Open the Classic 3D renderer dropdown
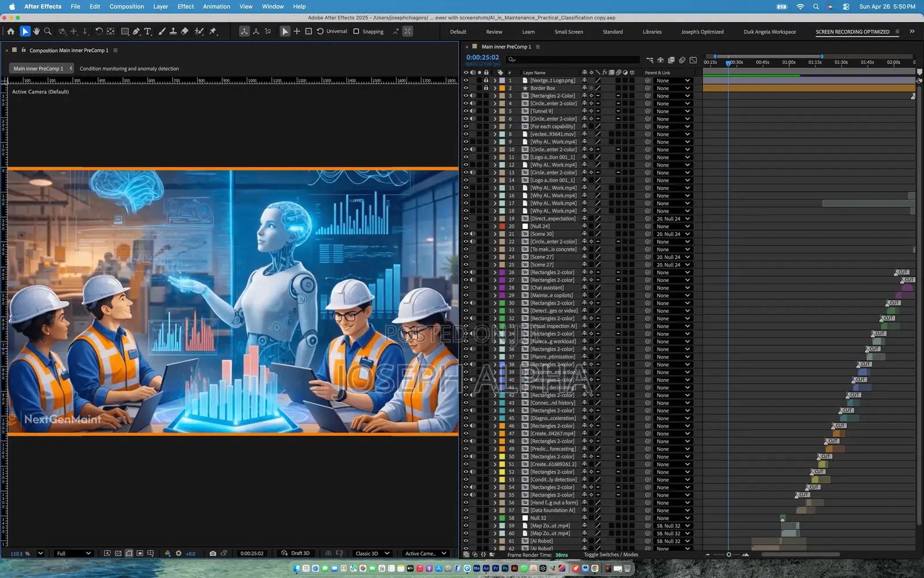Image resolution: width=924 pixels, height=578 pixels. pyautogui.click(x=372, y=553)
